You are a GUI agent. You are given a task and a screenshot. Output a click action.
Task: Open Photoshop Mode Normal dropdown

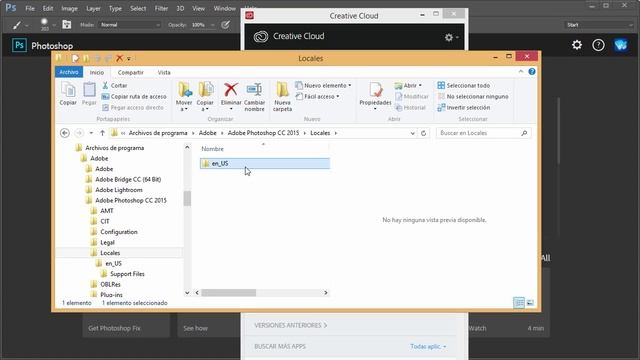point(130,25)
